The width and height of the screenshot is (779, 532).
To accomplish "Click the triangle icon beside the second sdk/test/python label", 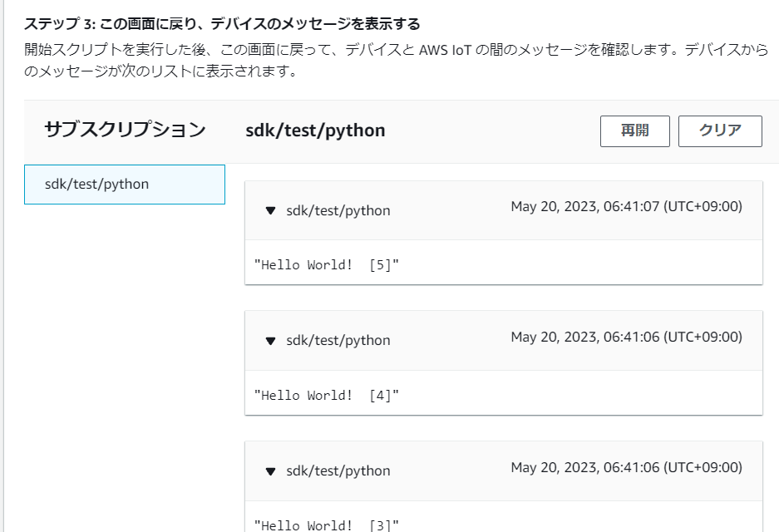I will coord(269,340).
